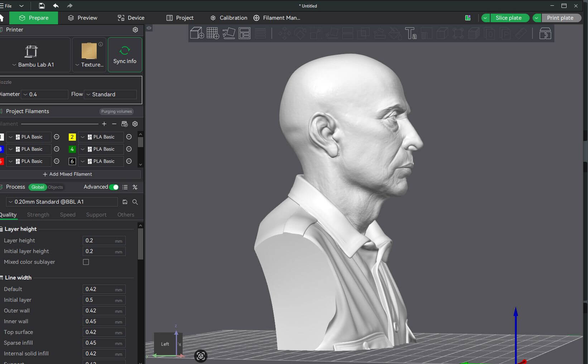588x364 pixels.
Task: Select the Text shape tool icon
Action: 411,33
